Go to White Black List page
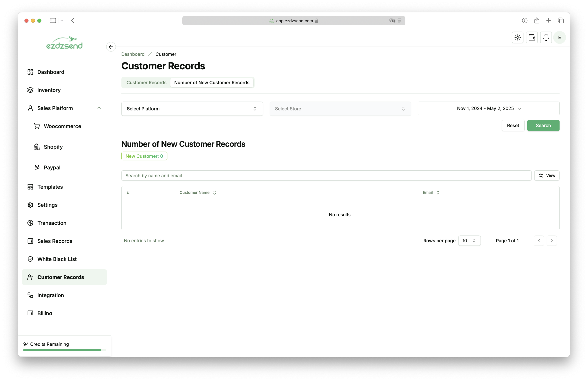This screenshot has width=588, height=381. point(57,259)
